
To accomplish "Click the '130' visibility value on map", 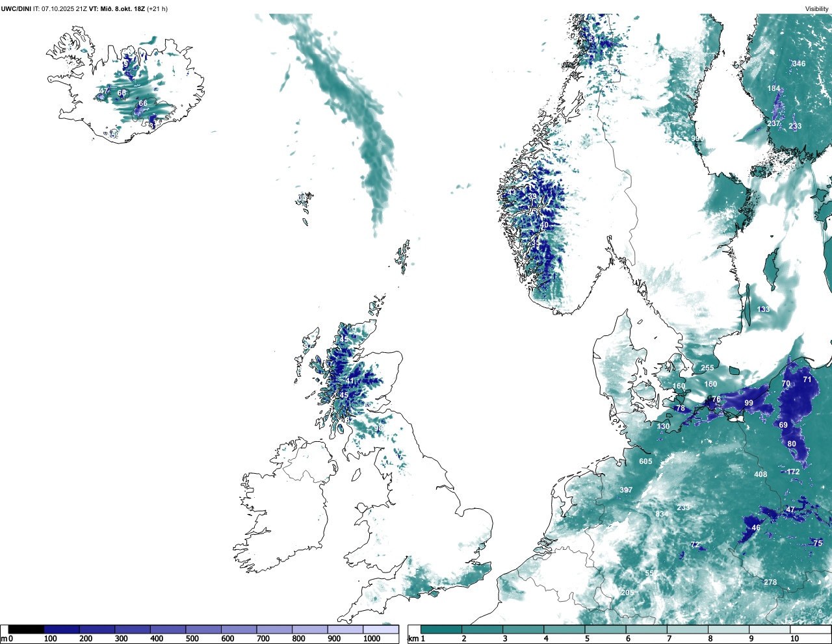I will [x=663, y=426].
